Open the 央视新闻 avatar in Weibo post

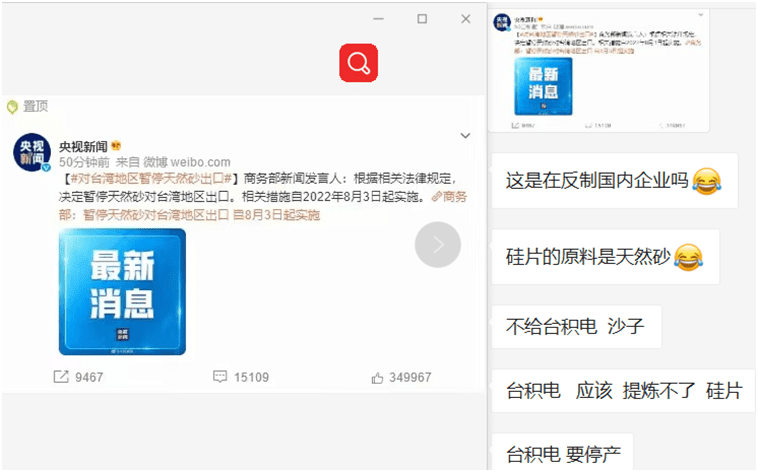(32, 152)
